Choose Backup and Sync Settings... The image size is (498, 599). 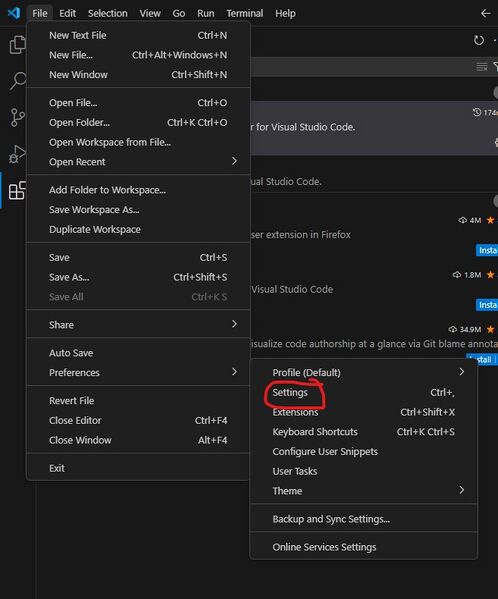(364, 519)
